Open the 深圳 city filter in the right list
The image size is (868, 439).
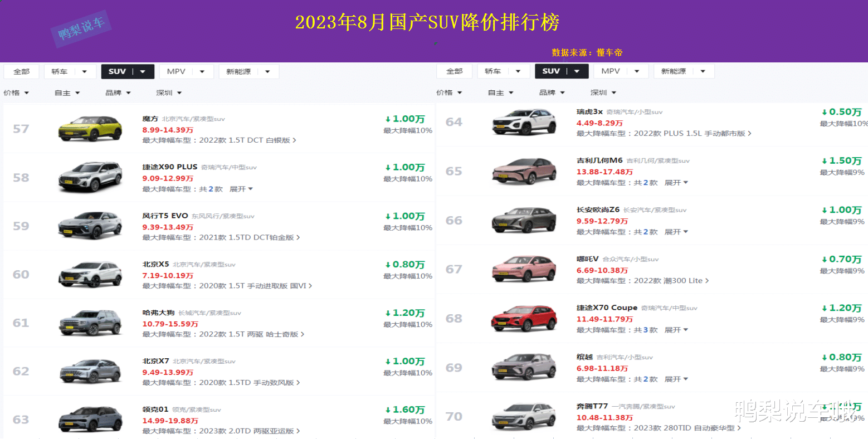click(x=603, y=92)
